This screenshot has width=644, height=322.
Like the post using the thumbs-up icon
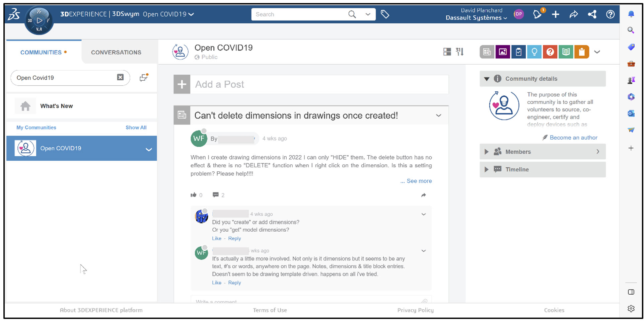(194, 194)
